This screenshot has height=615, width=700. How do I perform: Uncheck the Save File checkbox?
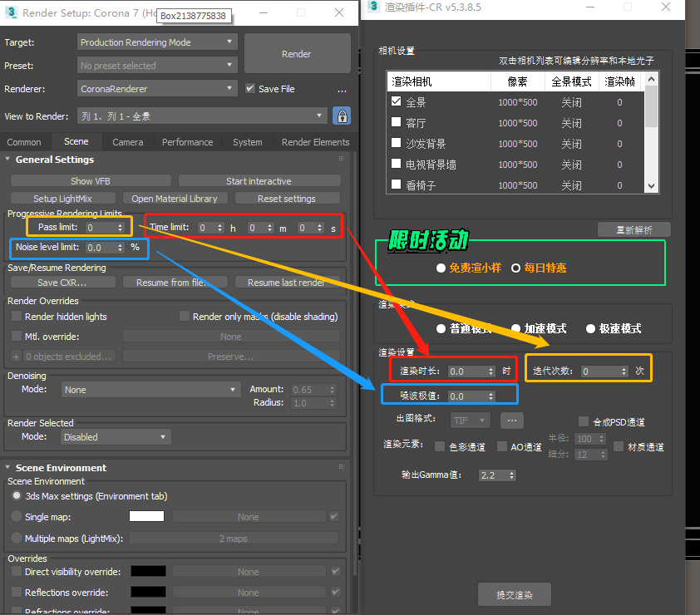click(251, 89)
